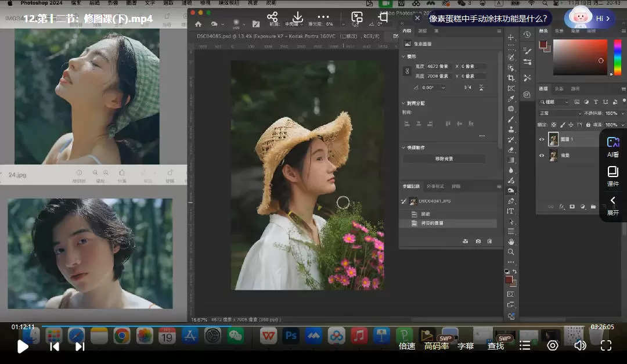Pick a color in the color picker field
The width and height of the screenshot is (627, 364).
(x=580, y=57)
